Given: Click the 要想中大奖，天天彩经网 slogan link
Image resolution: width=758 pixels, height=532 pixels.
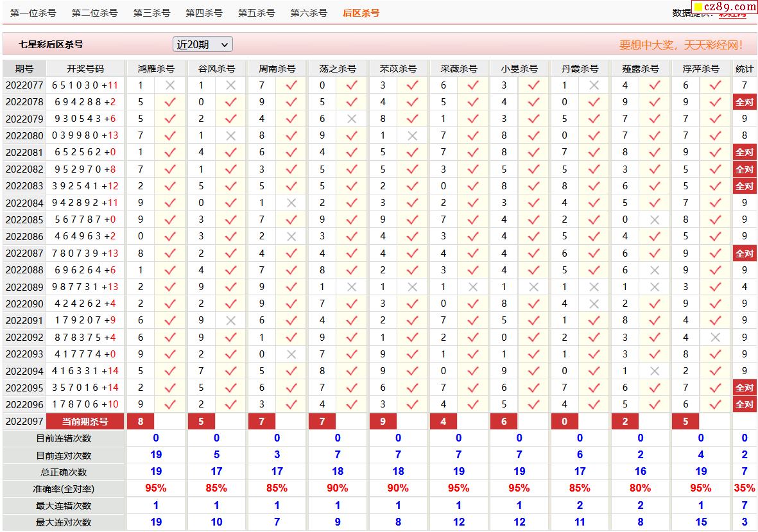Looking at the screenshot, I should 680,45.
